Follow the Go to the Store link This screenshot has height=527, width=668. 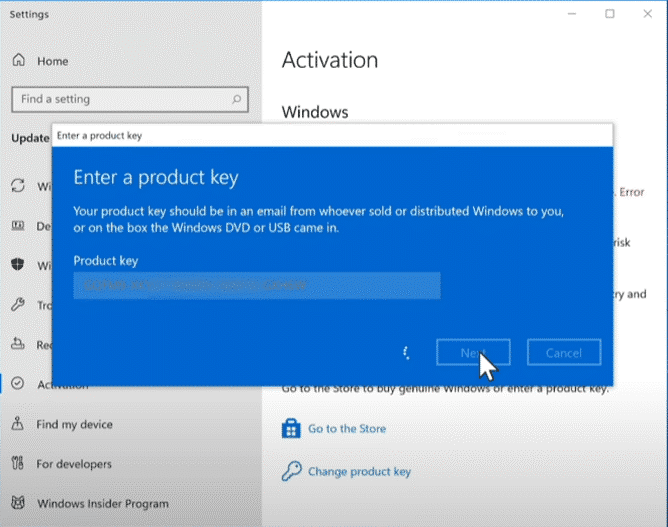coord(346,429)
